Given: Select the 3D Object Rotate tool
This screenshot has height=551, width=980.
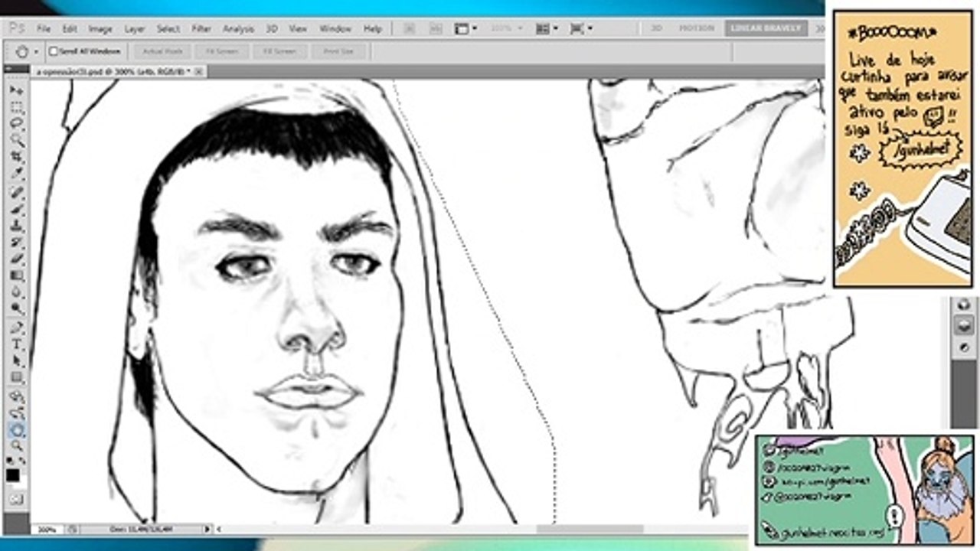Looking at the screenshot, I should coord(16,396).
